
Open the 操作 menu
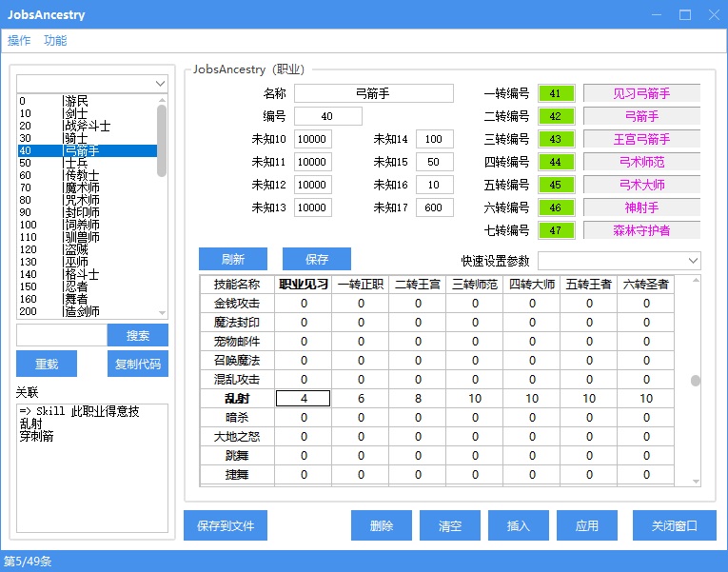[19, 41]
